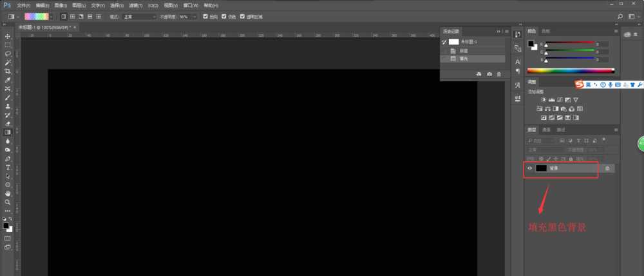Select the Zoom tool

pyautogui.click(x=7, y=202)
